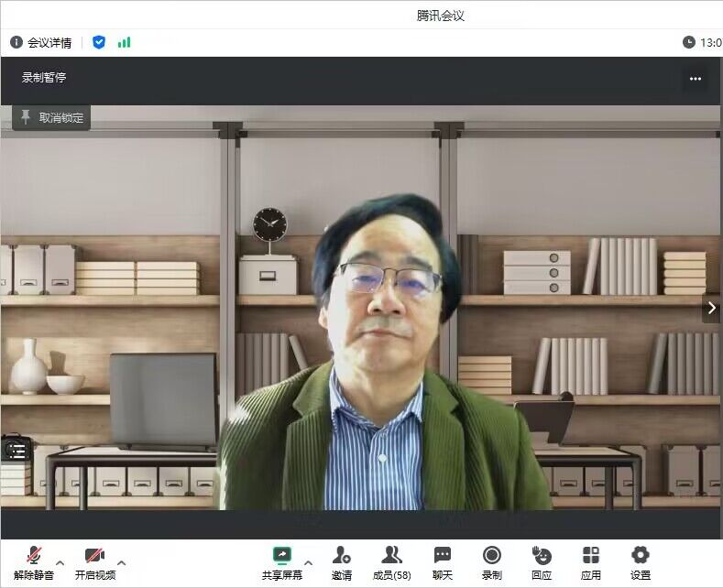723x588 pixels.
Task: Unmute the microphone with 解除静音
Action: (34, 561)
